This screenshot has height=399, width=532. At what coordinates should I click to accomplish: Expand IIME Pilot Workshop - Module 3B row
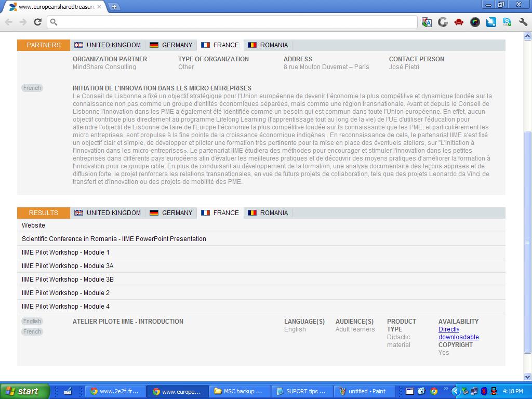point(261,280)
